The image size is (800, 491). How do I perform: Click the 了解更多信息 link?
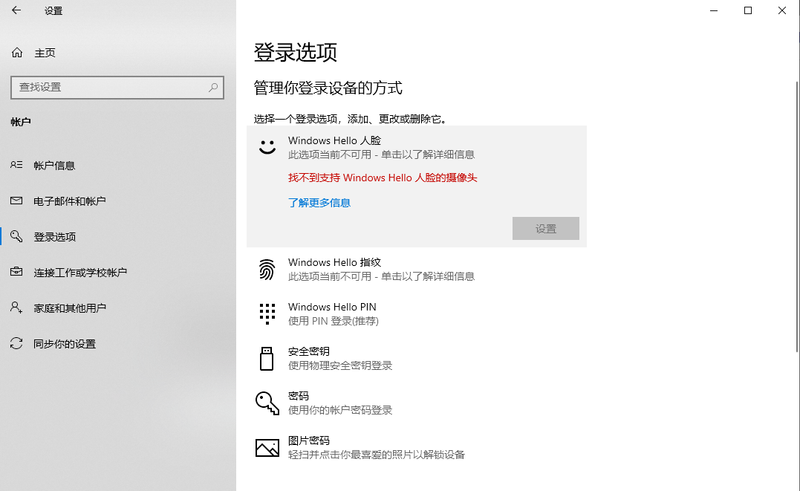[x=319, y=202]
